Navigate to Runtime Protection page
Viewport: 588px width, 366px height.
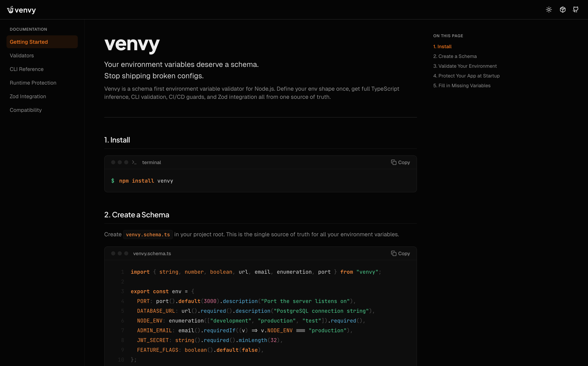click(x=42, y=83)
